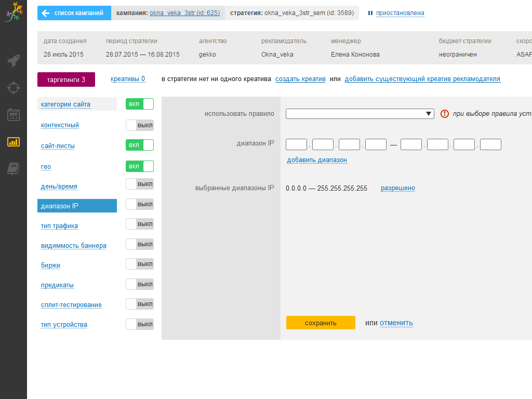Open the okna_veka_3str campaign link
The image size is (532, 399).
pyautogui.click(x=184, y=13)
